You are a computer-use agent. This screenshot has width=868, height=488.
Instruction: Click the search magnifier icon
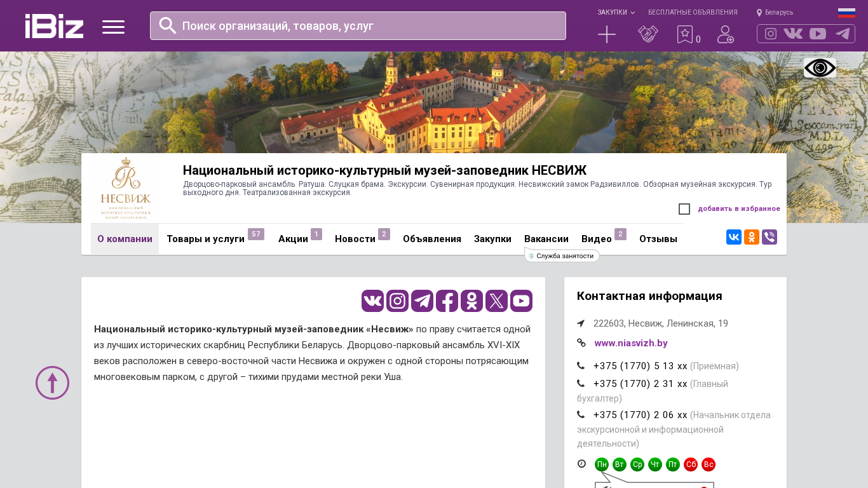[x=168, y=25]
